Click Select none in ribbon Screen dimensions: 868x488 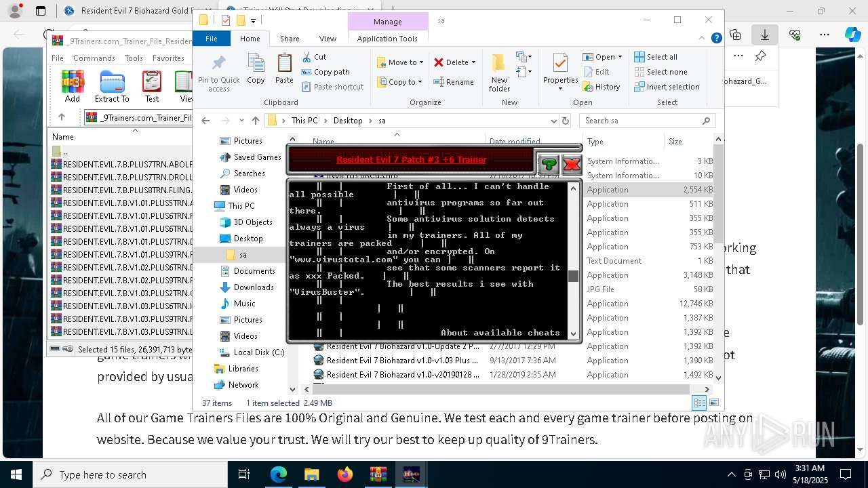pyautogui.click(x=660, y=72)
